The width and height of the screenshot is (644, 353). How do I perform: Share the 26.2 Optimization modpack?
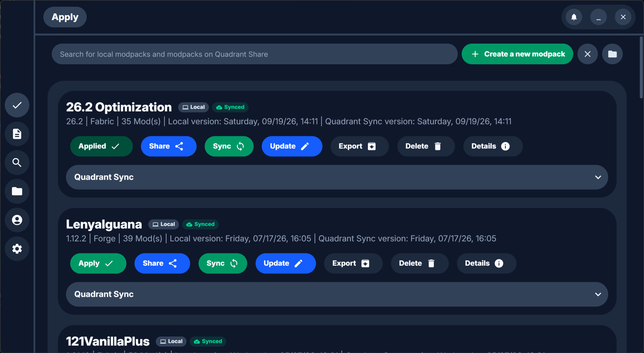[x=169, y=146]
